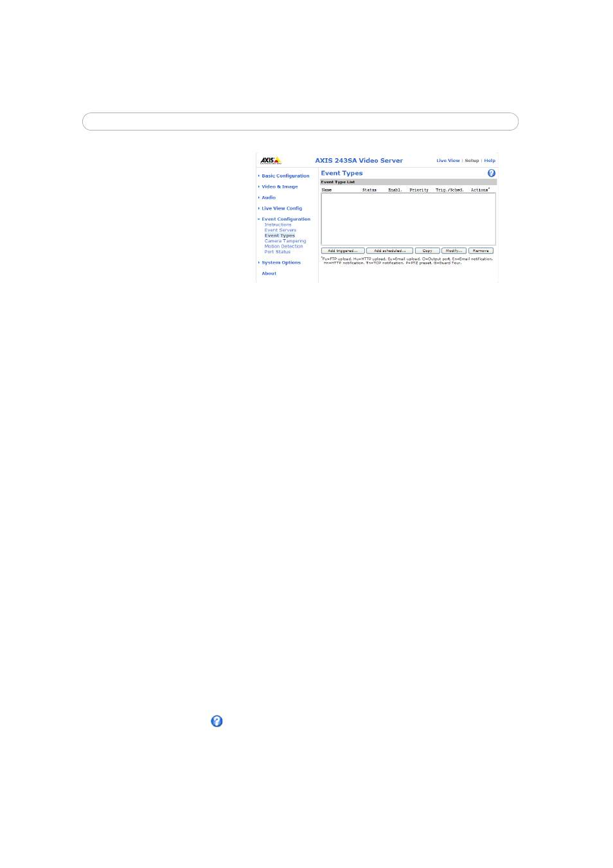Click inside the Event Type List box

click(408, 219)
